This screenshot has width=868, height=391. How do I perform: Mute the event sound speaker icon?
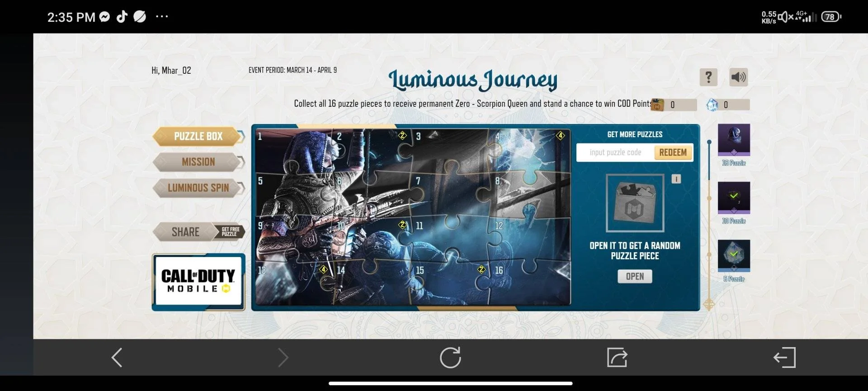tap(738, 77)
